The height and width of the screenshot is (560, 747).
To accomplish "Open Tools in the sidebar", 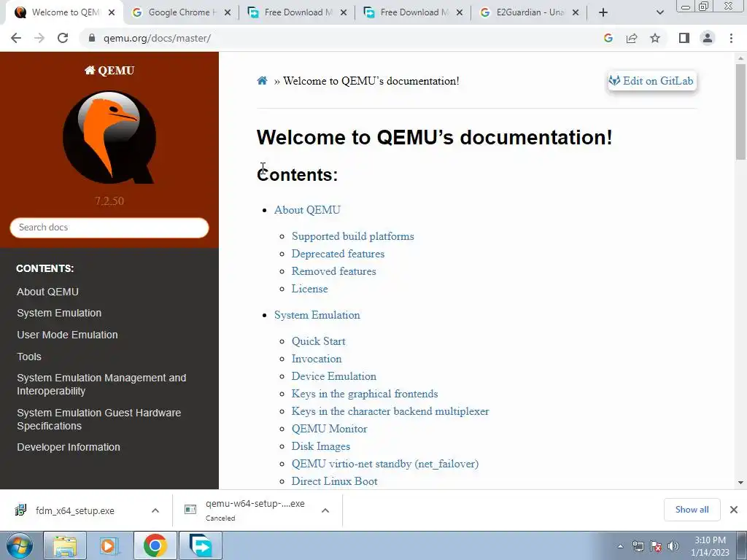I will coord(29,357).
